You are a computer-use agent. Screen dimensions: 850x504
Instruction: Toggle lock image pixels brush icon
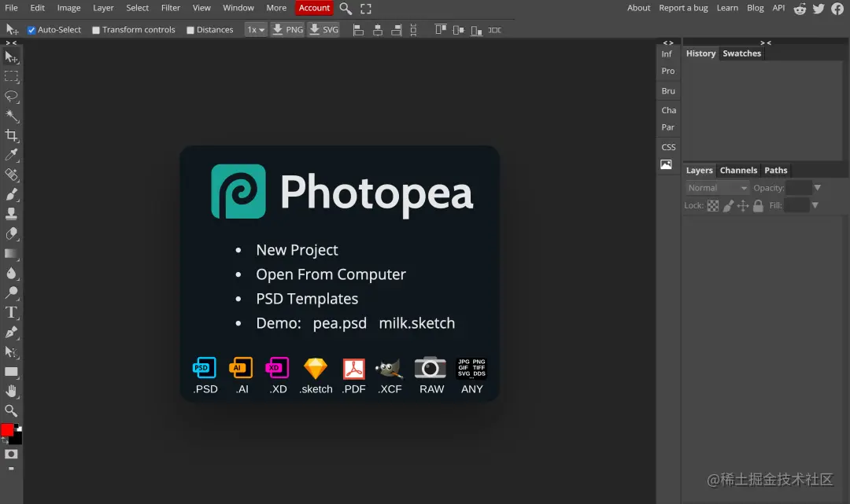[x=729, y=206]
